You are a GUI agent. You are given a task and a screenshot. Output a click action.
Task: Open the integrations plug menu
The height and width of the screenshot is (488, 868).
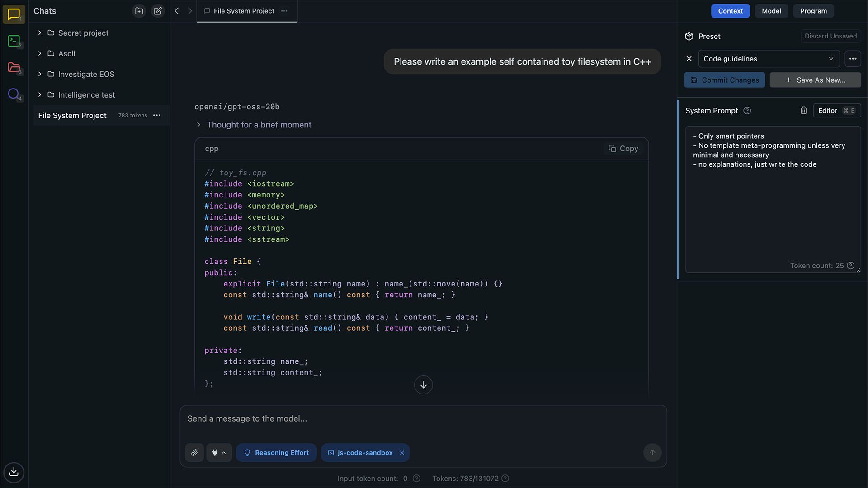pos(219,453)
